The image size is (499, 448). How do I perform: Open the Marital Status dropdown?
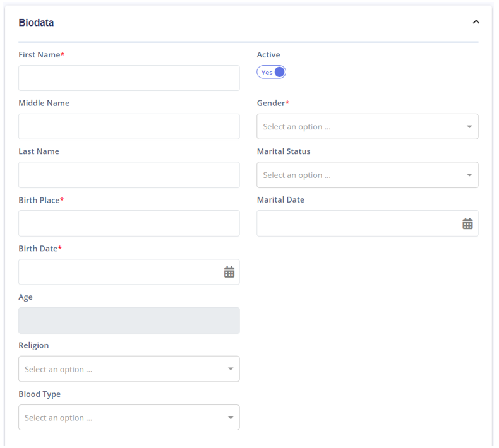point(368,175)
